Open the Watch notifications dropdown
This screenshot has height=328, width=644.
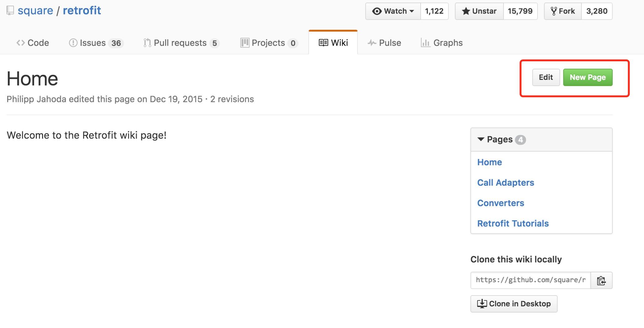(x=393, y=11)
